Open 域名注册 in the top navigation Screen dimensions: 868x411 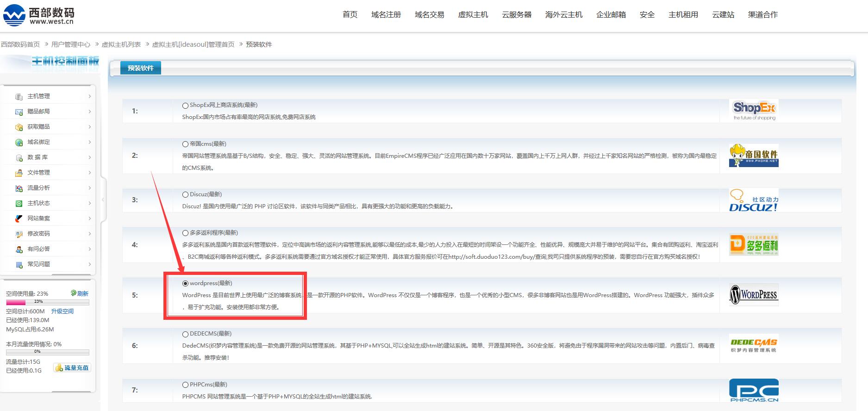(386, 15)
